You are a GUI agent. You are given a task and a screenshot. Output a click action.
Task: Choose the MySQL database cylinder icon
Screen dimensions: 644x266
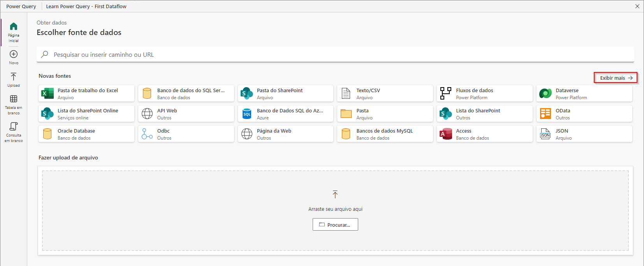346,134
